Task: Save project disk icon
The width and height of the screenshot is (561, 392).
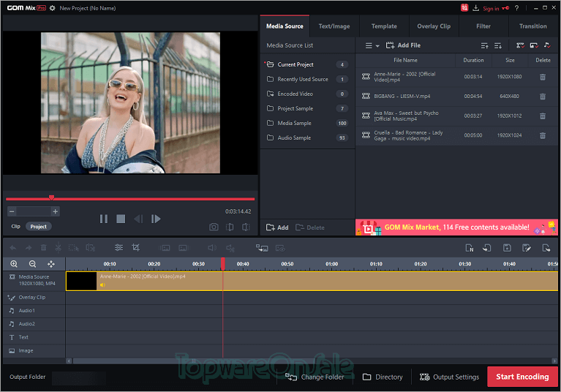Action: [x=507, y=248]
